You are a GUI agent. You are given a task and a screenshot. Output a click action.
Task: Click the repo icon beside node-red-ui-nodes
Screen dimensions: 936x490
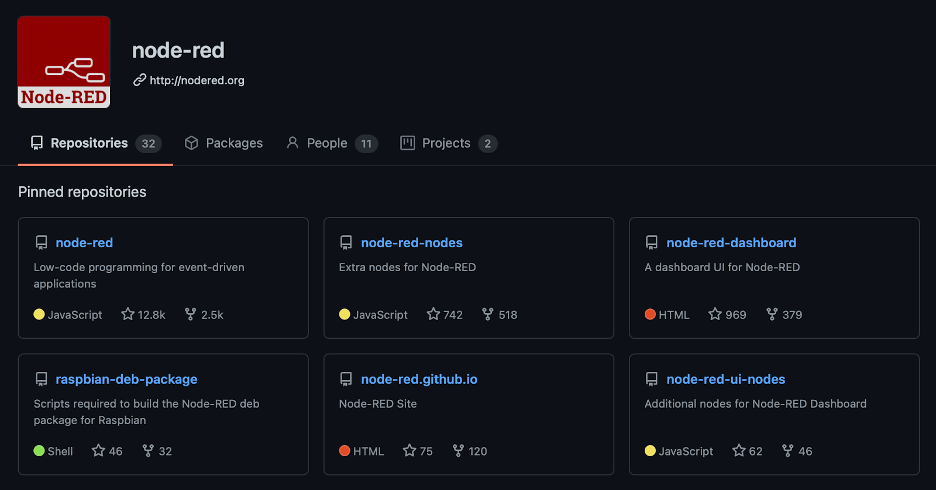pyautogui.click(x=652, y=379)
